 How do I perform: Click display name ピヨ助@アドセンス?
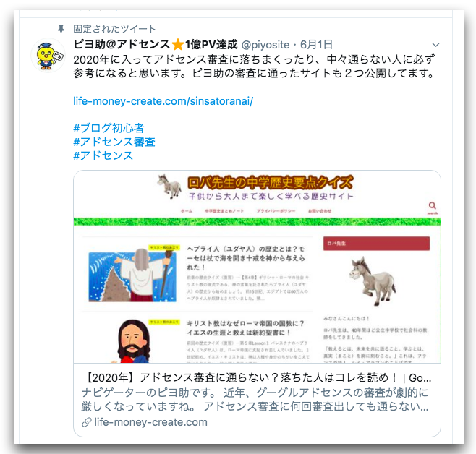click(x=122, y=44)
